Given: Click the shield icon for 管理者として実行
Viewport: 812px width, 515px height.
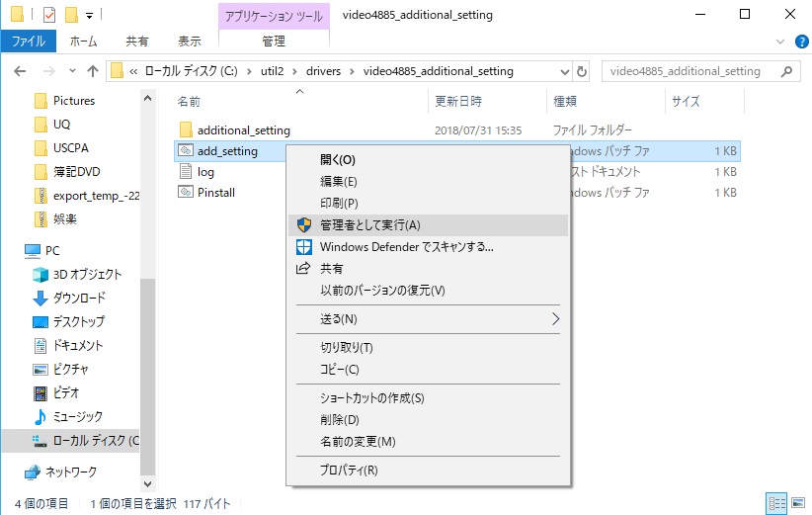Looking at the screenshot, I should tap(304, 224).
